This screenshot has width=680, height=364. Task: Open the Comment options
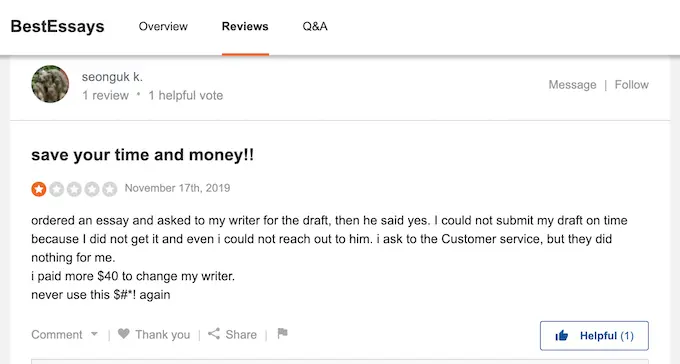(x=56, y=334)
